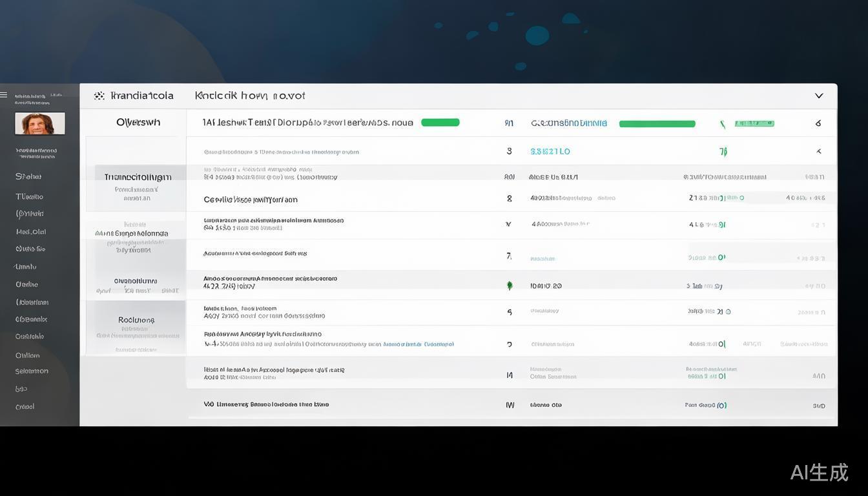Click the small green tree icon in table

tap(510, 285)
